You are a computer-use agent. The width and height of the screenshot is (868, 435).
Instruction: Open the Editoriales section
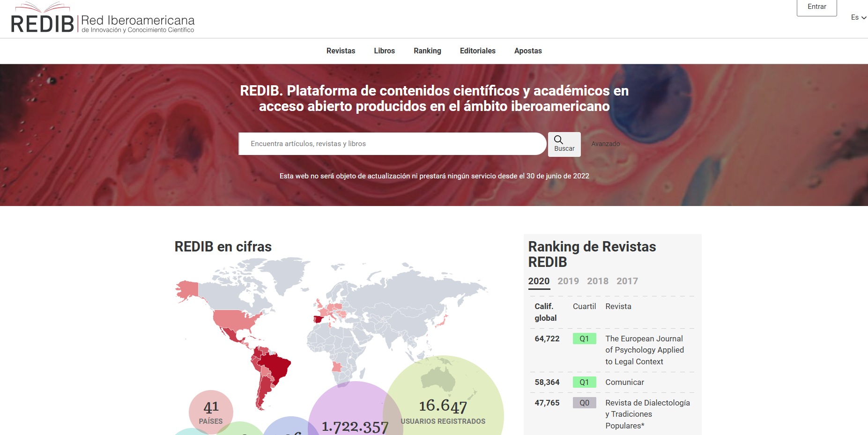(477, 51)
